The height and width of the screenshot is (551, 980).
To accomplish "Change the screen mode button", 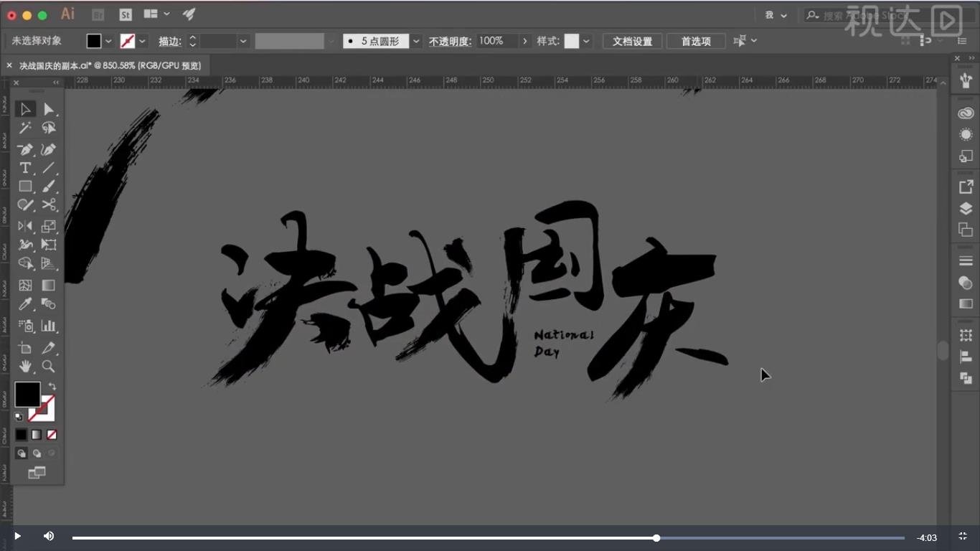I will click(x=37, y=472).
